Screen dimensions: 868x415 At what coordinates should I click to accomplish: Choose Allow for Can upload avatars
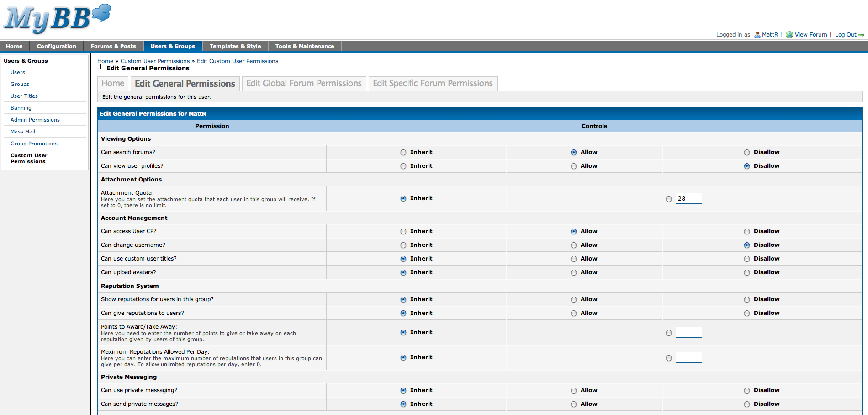point(573,273)
